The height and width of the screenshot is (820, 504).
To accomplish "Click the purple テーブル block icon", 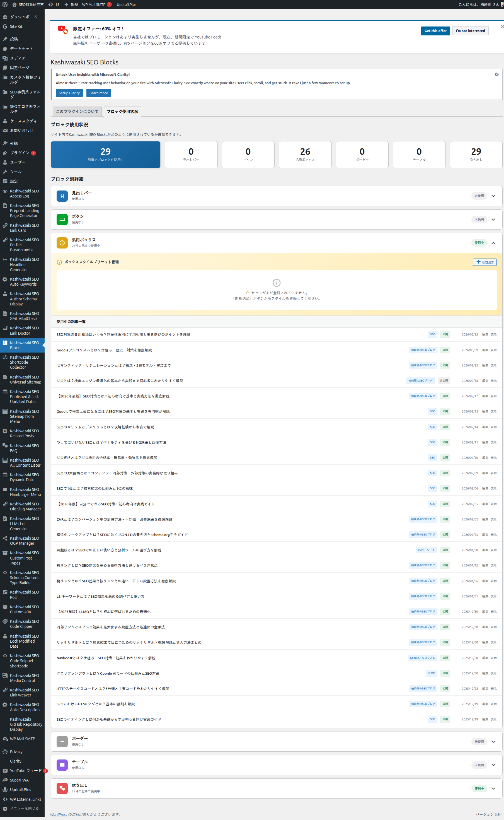I will (62, 765).
